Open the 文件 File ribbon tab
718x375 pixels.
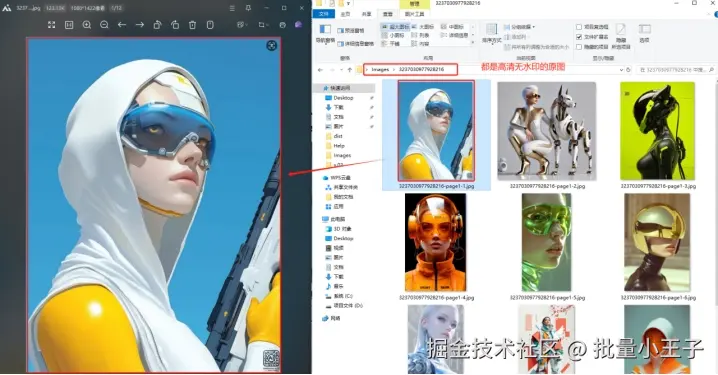tap(324, 14)
